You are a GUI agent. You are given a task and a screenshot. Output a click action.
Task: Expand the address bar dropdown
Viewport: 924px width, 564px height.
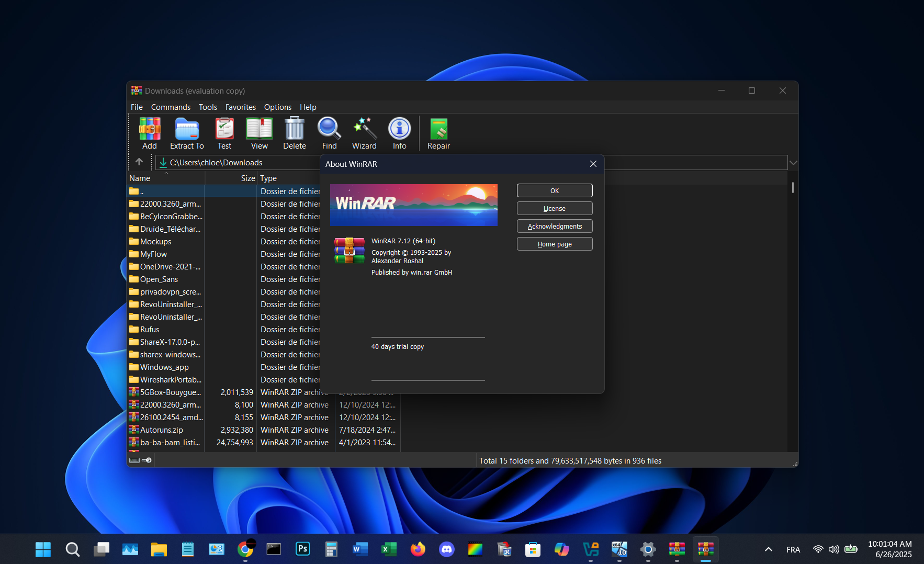(x=793, y=162)
